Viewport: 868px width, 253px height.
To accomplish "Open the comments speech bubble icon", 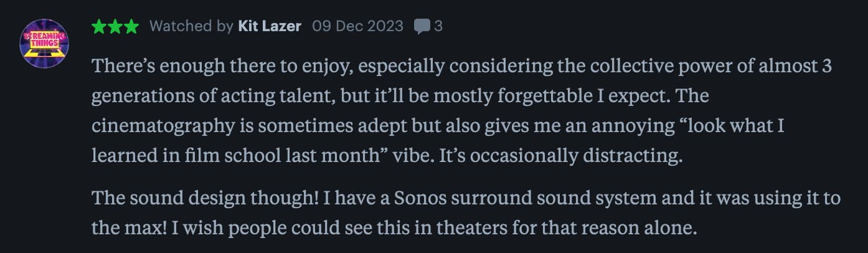I will tap(422, 27).
